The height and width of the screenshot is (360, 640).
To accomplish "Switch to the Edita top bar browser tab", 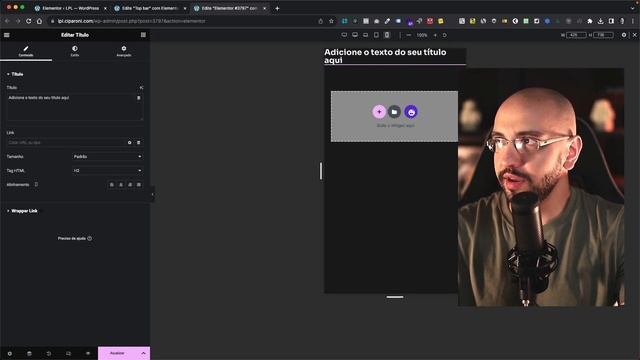I will click(x=150, y=8).
